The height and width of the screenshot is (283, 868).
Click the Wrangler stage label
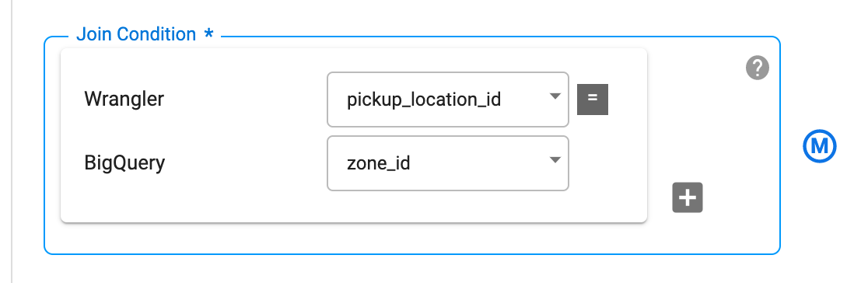click(x=124, y=100)
